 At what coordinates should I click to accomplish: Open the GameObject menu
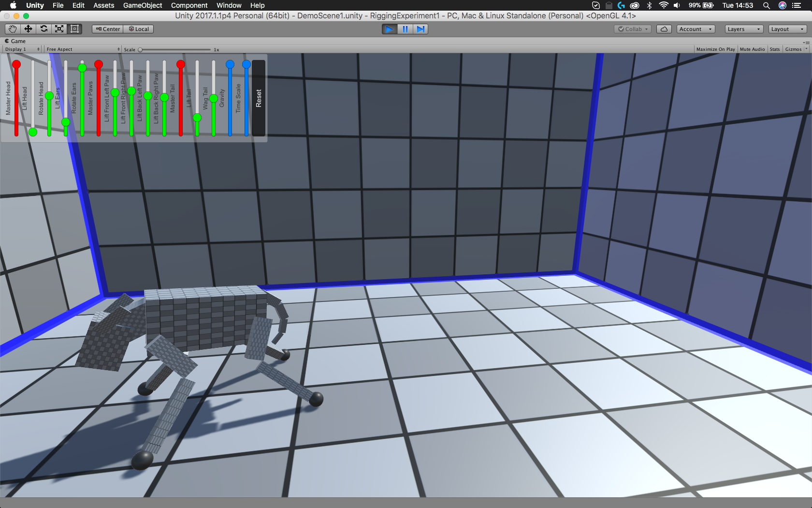click(x=143, y=5)
